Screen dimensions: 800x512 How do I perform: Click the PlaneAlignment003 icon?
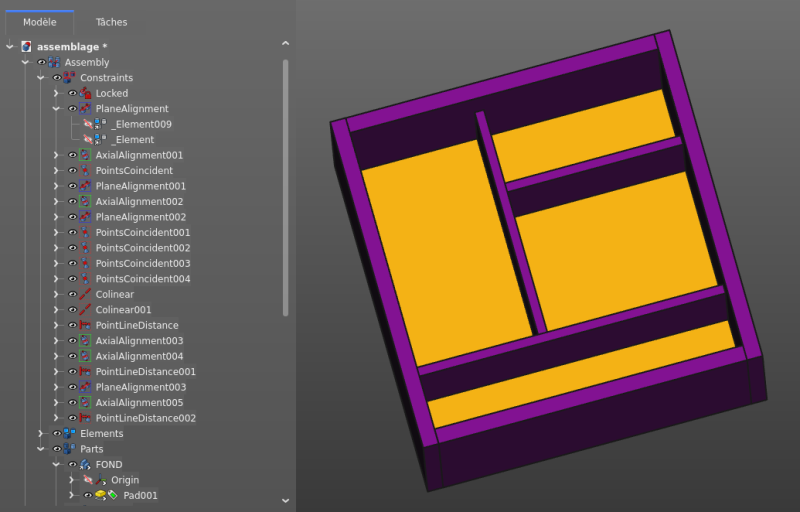(x=85, y=387)
